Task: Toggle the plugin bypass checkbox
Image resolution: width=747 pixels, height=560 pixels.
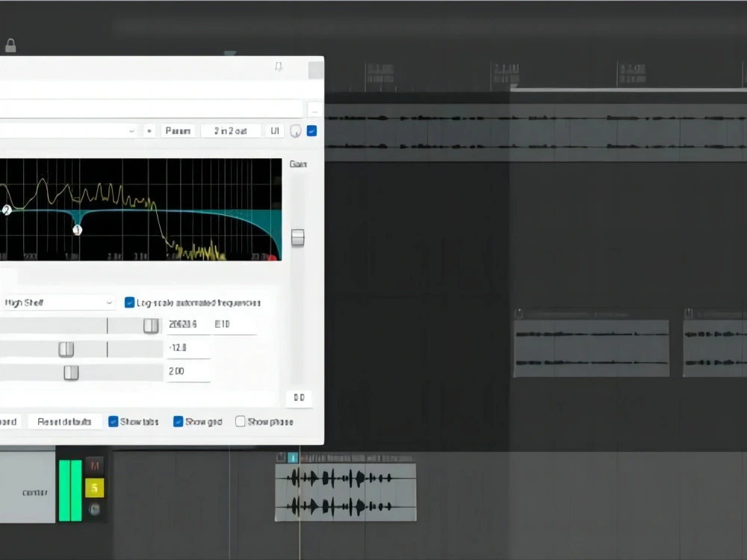Action: (312, 131)
